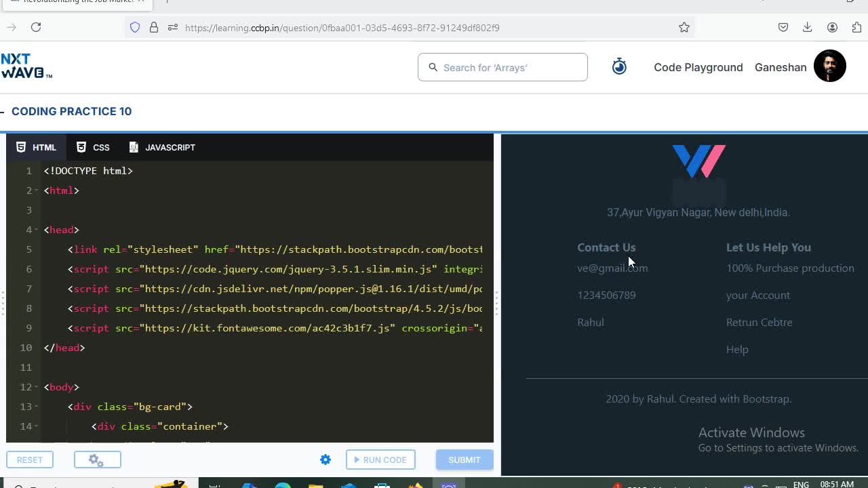Click the address '37,Ayur Vigyan Nagar' text
The width and height of the screenshot is (868, 488).
tap(698, 213)
